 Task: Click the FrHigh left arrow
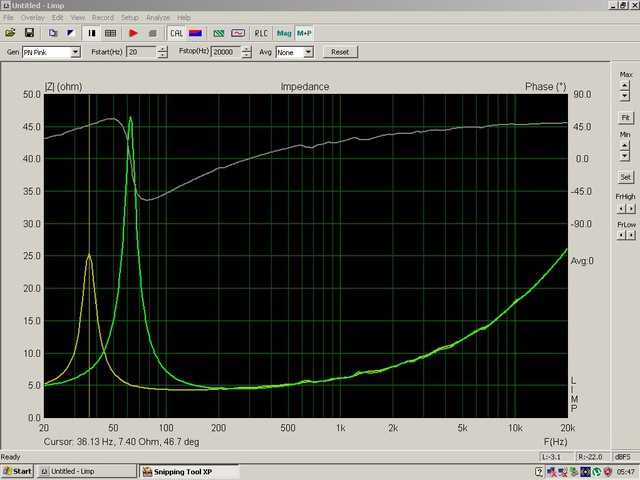(621, 209)
